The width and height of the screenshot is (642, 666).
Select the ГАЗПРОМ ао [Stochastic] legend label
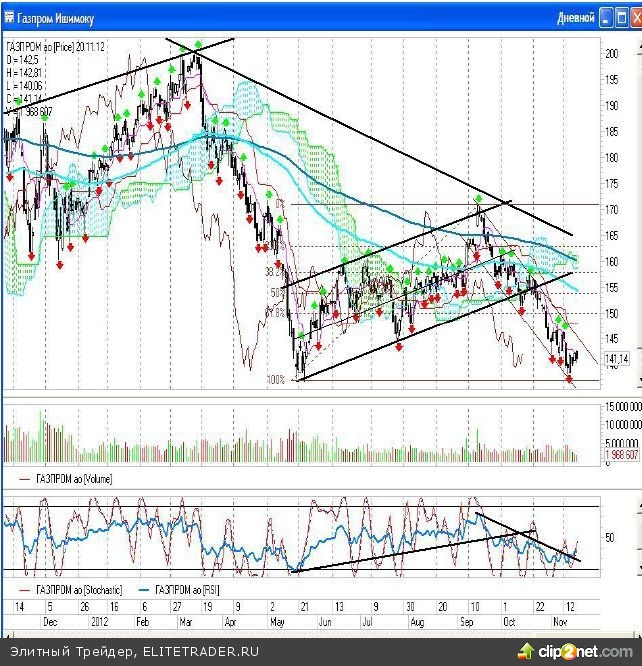76,589
